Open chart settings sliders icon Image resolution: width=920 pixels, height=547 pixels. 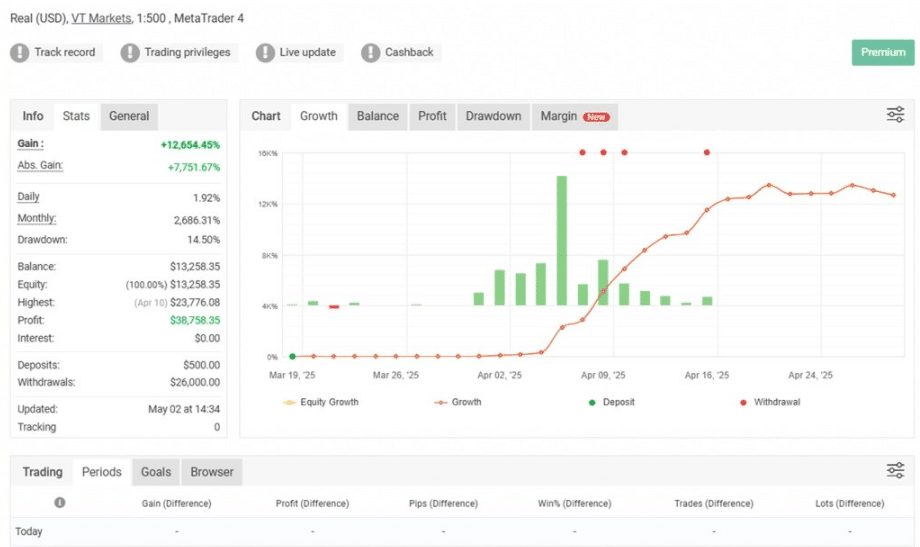coord(895,114)
